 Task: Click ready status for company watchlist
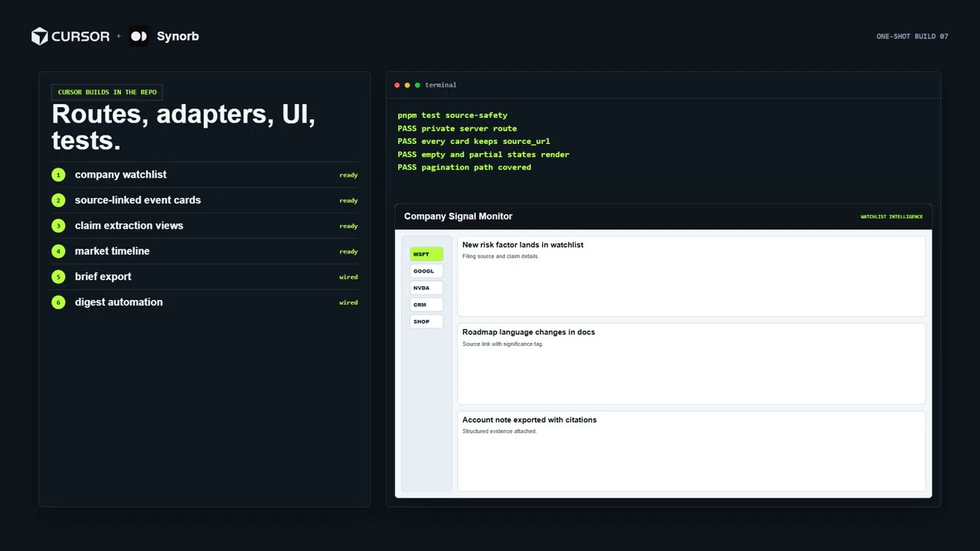pyautogui.click(x=348, y=175)
